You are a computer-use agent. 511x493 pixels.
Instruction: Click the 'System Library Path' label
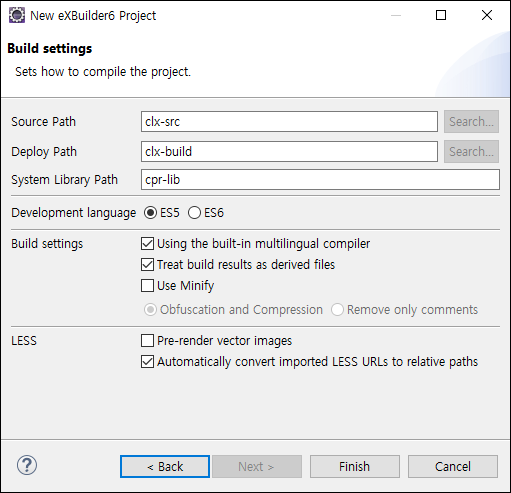coord(65,180)
